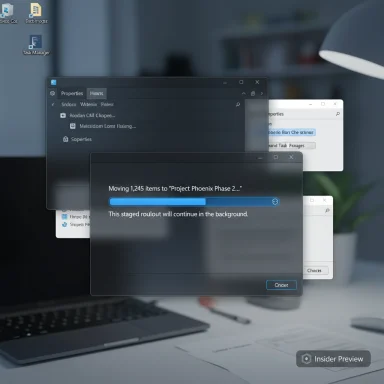Click the search icon in white Properties window
The image size is (384, 384).
pyautogui.click(x=338, y=114)
